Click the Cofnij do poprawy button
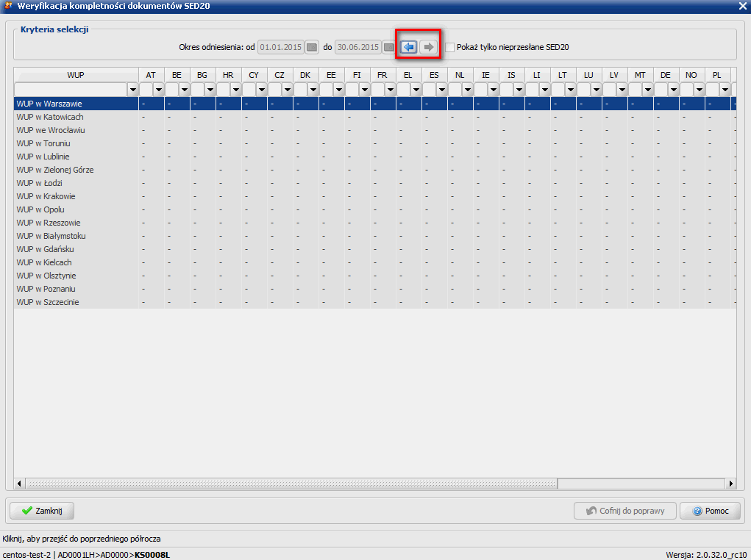751x560 pixels. point(625,511)
